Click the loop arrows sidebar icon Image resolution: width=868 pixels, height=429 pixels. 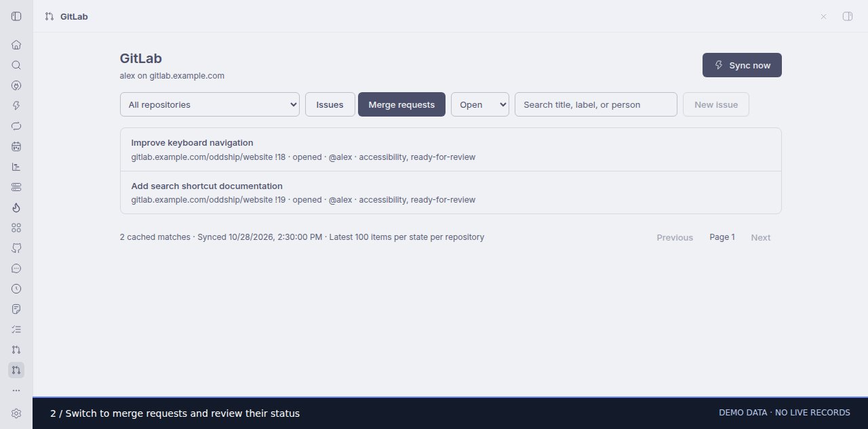tap(16, 126)
